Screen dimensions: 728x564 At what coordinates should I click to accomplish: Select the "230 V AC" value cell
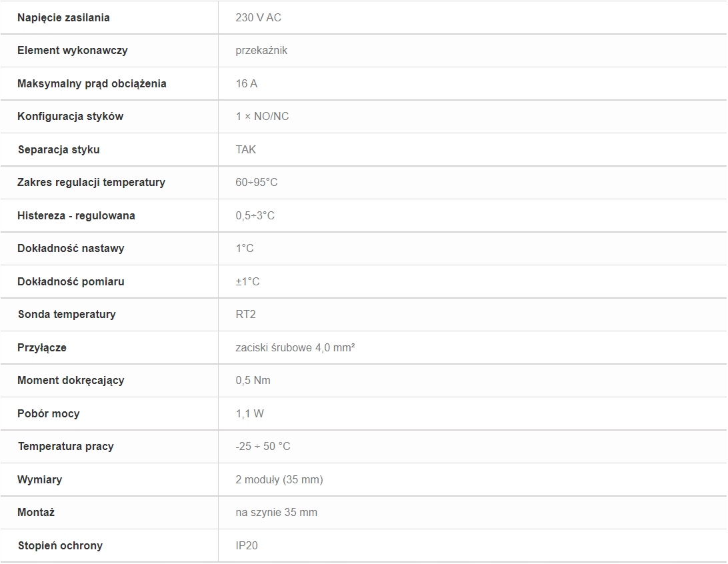pyautogui.click(x=258, y=17)
